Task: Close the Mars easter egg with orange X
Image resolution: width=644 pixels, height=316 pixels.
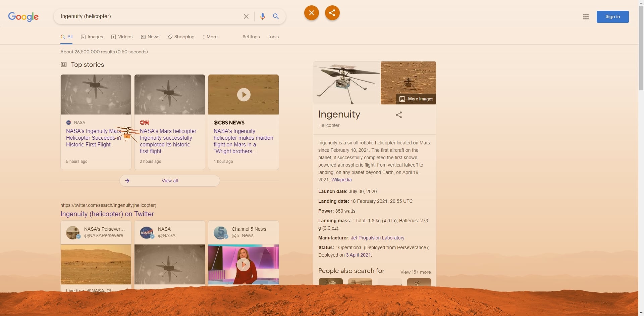Action: pos(312,13)
